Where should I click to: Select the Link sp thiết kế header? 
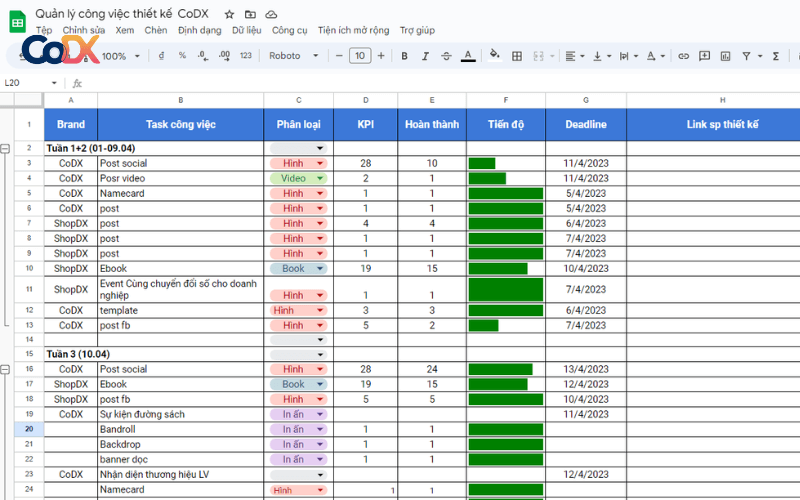point(722,124)
